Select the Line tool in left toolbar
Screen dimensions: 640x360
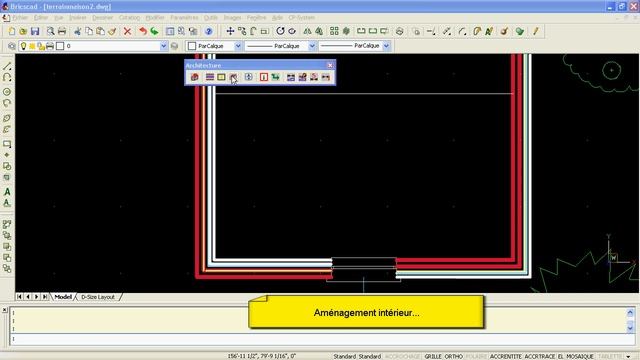tap(7, 66)
